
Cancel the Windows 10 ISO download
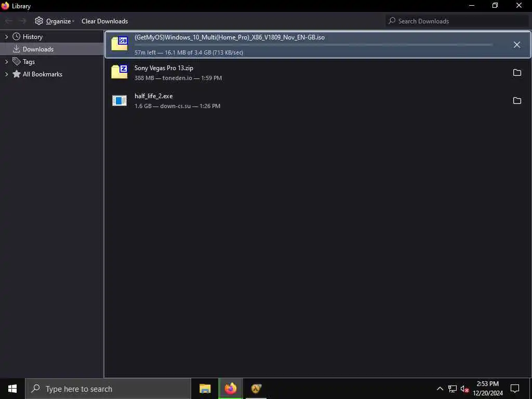516,45
